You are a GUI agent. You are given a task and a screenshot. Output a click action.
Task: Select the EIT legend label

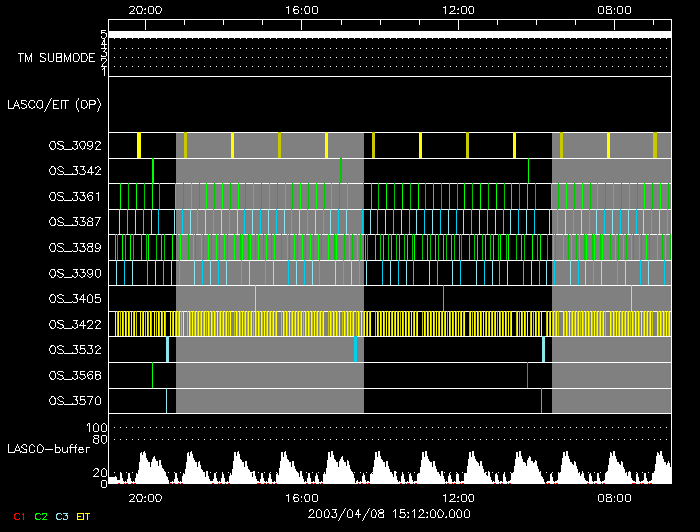coord(85,516)
